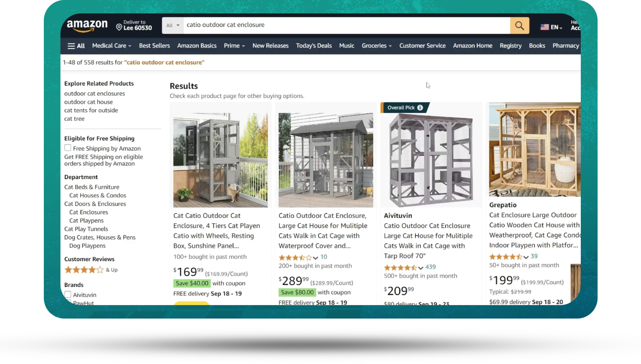Click star rating of Grepatio enclosure
The image size is (641, 364).
pos(505,257)
